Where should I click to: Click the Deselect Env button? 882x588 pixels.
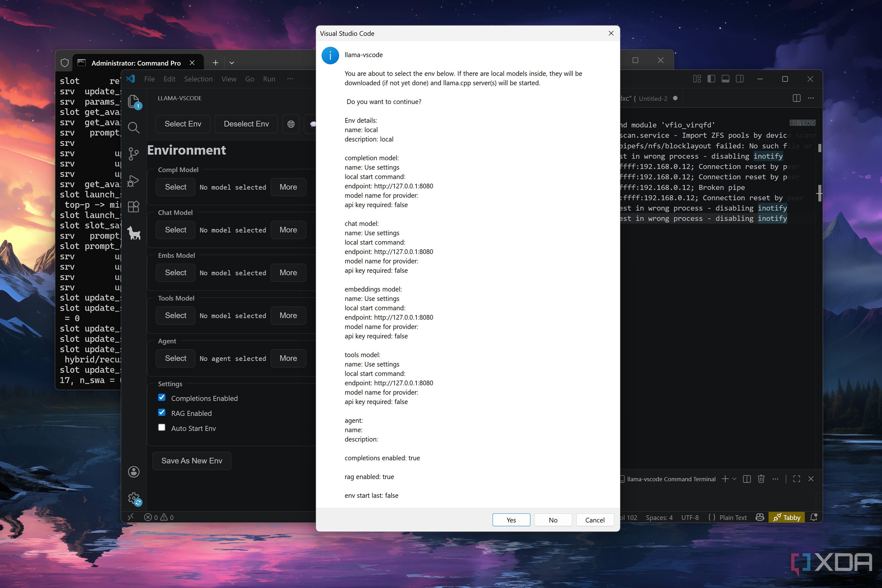246,124
